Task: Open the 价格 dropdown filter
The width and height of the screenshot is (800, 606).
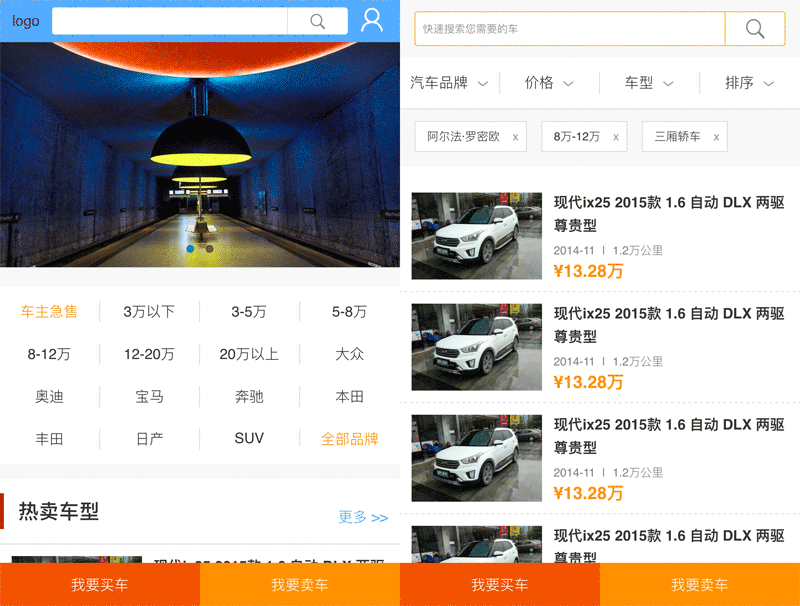Action: [x=549, y=83]
